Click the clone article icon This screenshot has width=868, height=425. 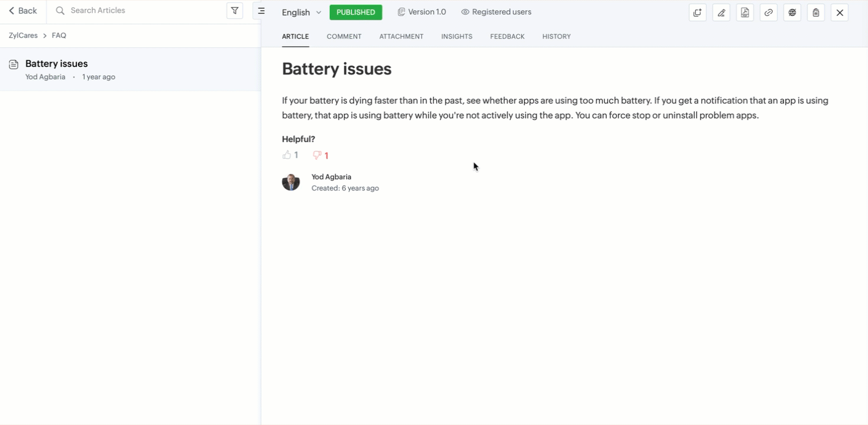tap(698, 12)
